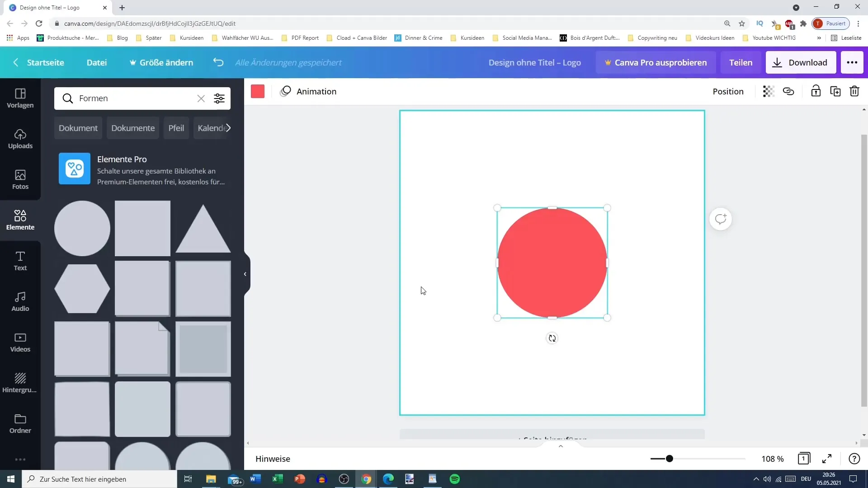
Task: Click the Elemente Pro promotion banner
Action: (142, 169)
